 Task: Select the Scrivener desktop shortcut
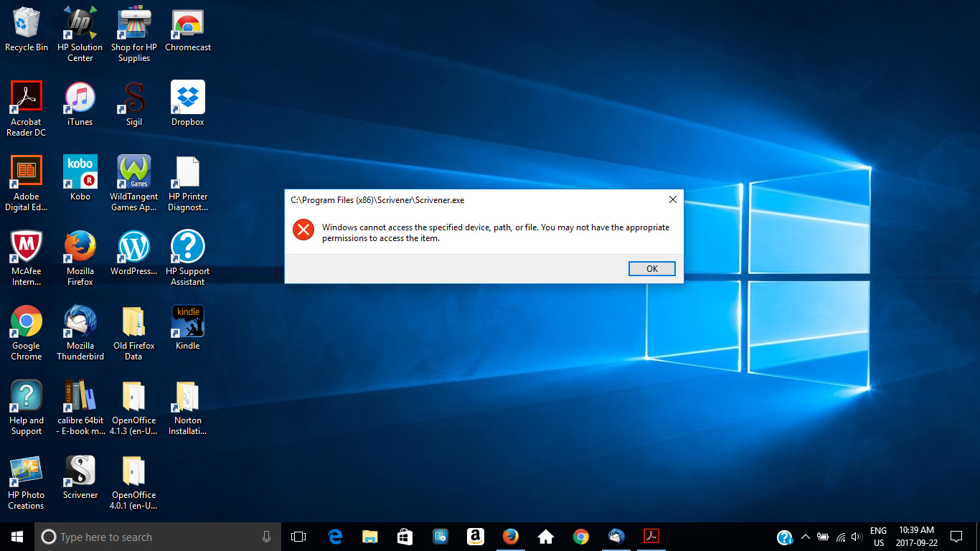click(80, 477)
